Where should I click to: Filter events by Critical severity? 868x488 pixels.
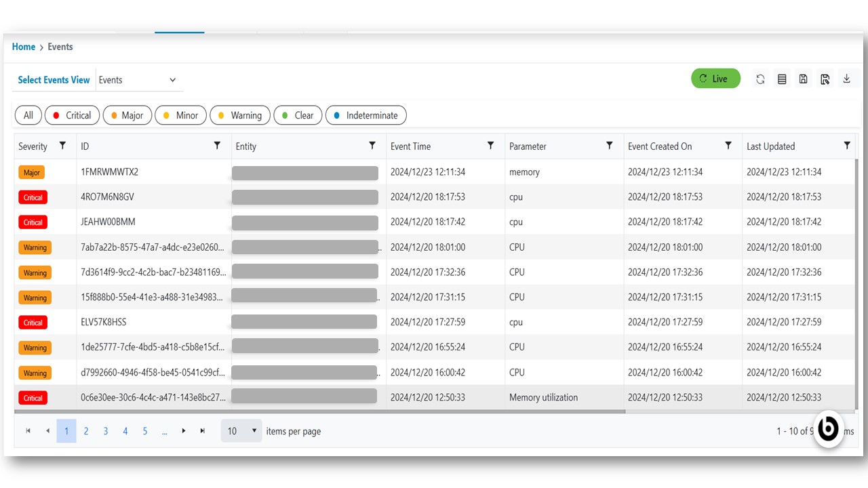73,115
